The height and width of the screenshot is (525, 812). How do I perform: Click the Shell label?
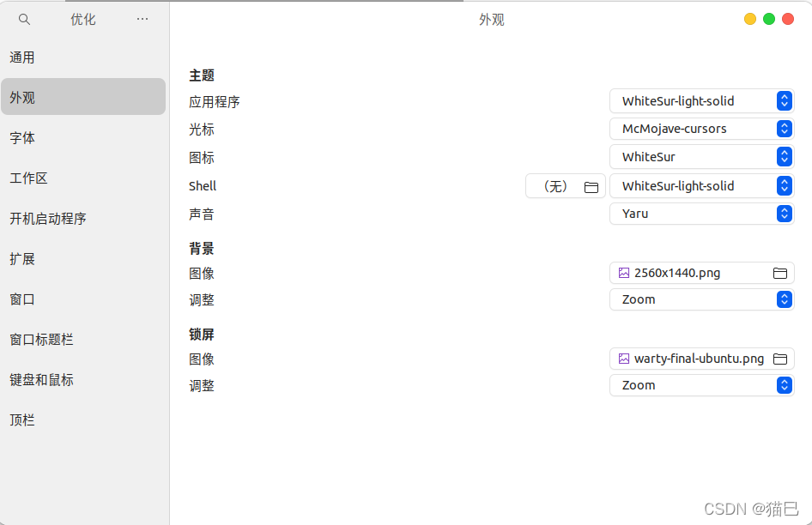(x=203, y=186)
